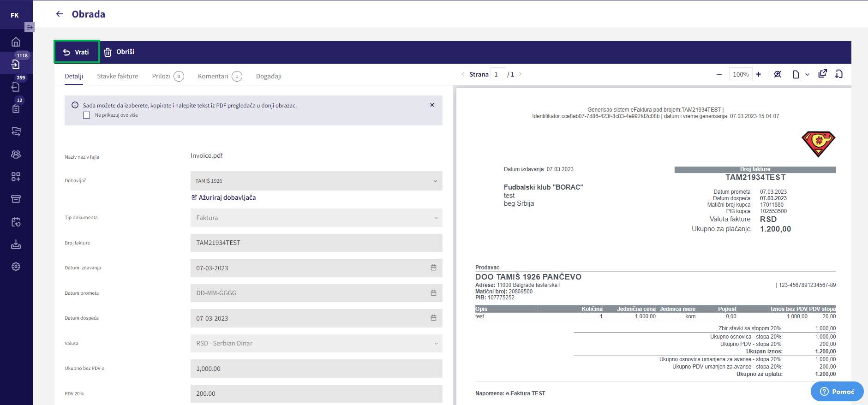The width and height of the screenshot is (868, 405).
Task: Open the archive box sidebar icon
Action: point(16,199)
